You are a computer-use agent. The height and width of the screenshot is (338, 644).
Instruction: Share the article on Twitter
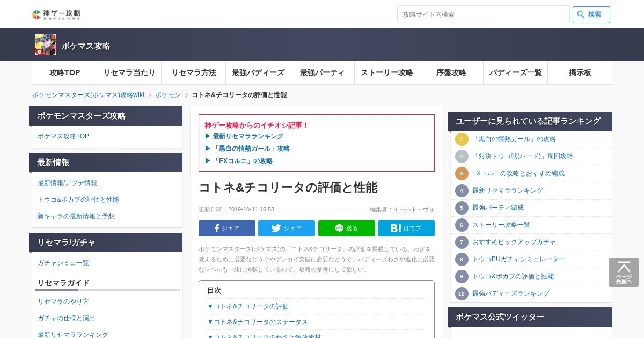(287, 228)
